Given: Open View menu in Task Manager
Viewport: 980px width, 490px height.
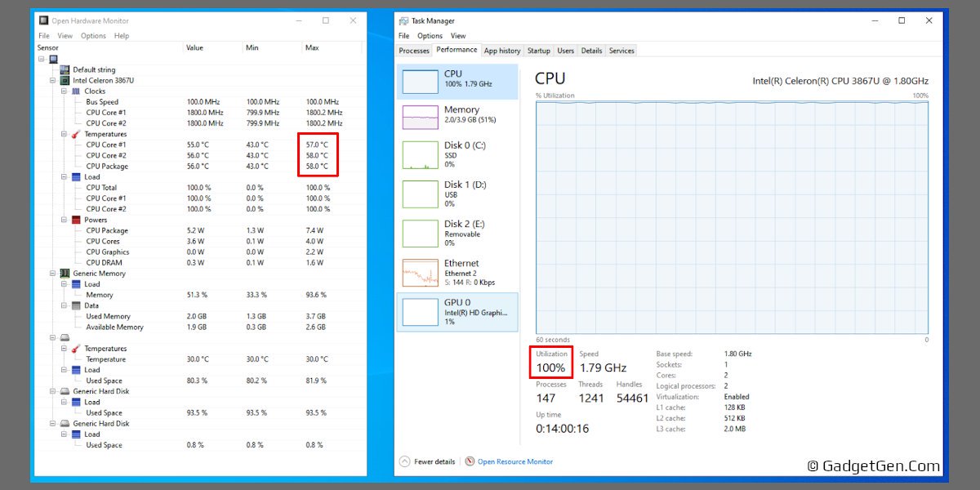Looking at the screenshot, I should pyautogui.click(x=458, y=36).
